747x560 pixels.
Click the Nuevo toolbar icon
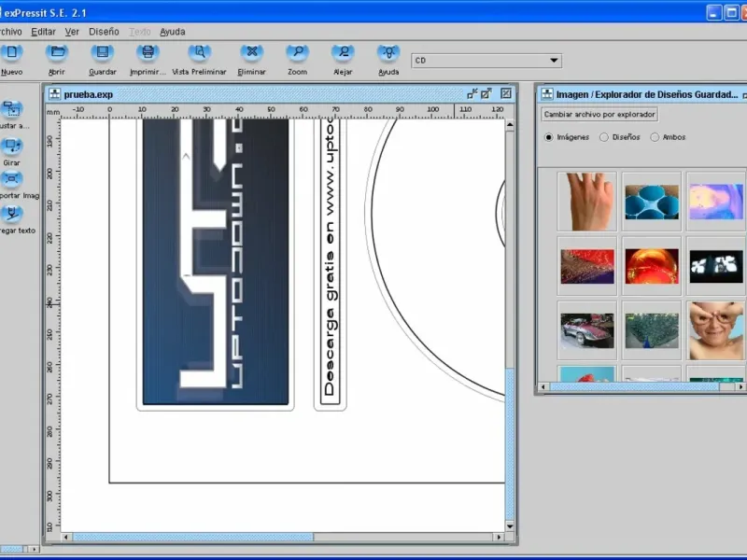tap(11, 53)
